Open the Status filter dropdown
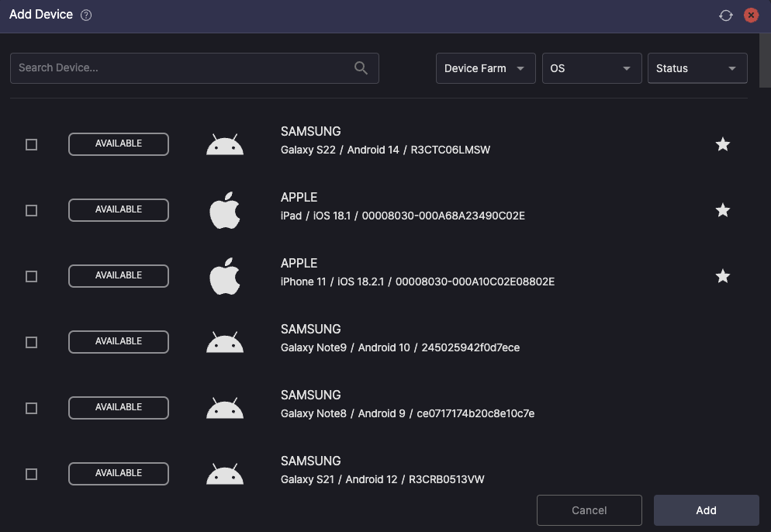Screen dimensions: 771x532 click(697, 68)
